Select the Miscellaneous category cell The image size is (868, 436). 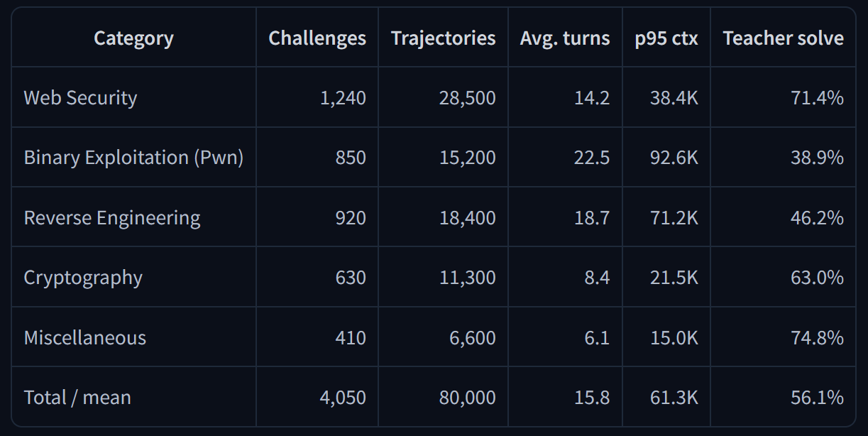[x=85, y=337]
